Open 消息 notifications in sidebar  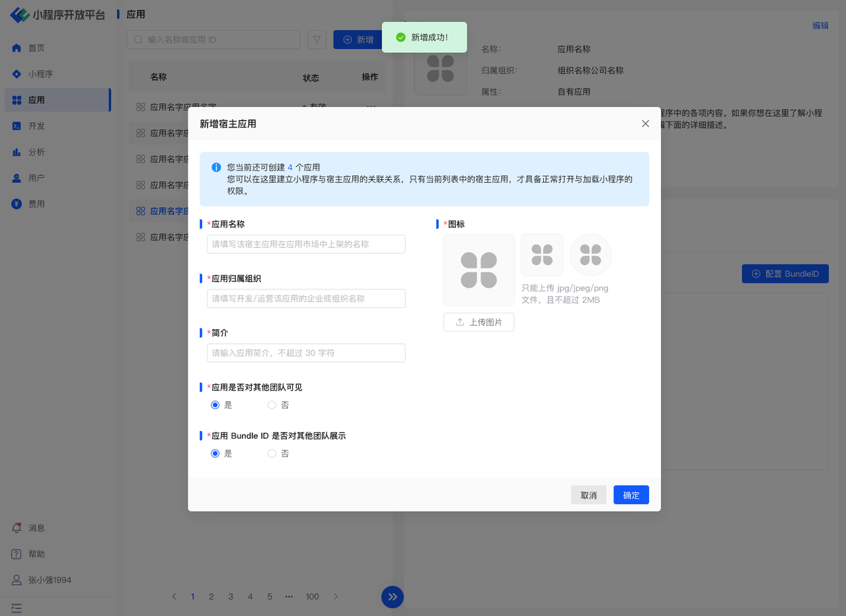click(36, 528)
